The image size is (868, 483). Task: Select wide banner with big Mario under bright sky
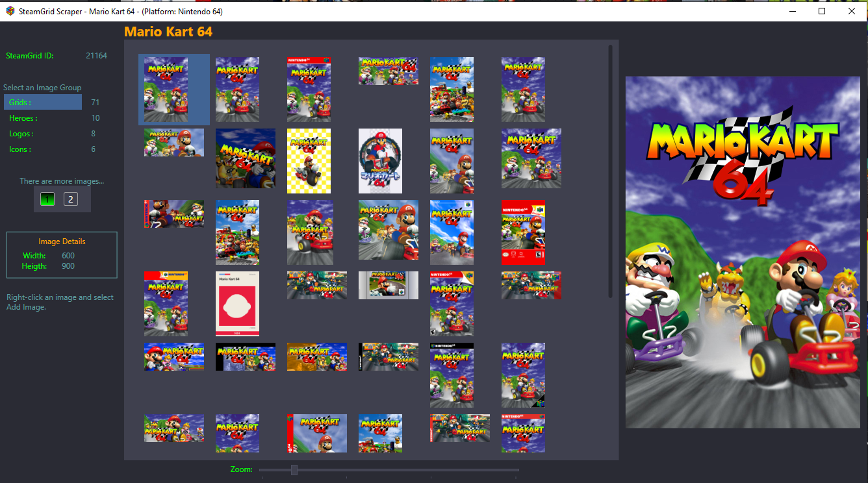[174, 356]
